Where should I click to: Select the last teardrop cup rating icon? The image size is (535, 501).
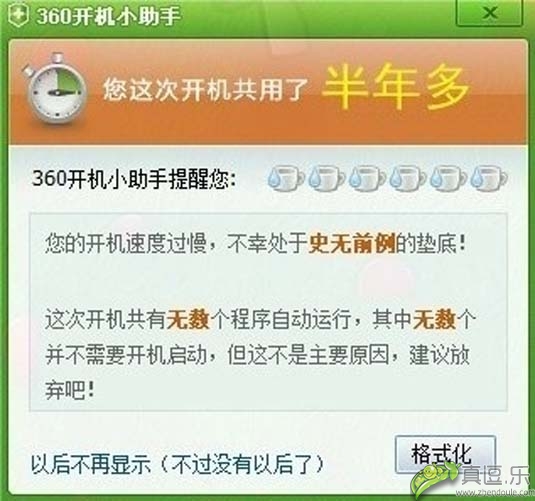[x=488, y=178]
